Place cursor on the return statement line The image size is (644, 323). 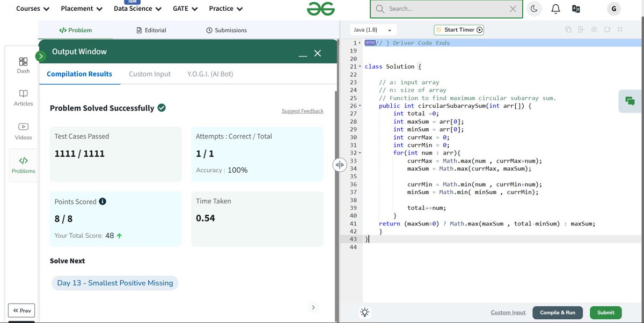click(487, 224)
